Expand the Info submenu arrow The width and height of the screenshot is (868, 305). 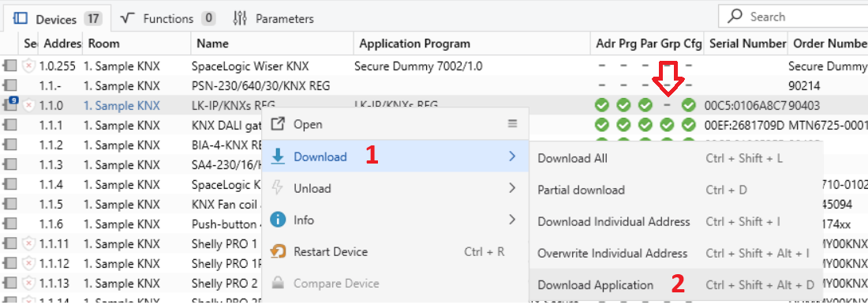point(512,220)
